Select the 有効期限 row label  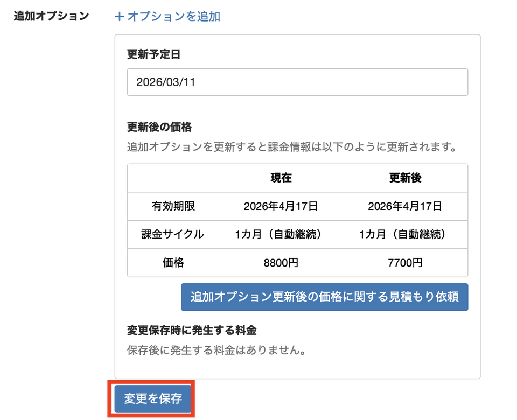point(173,206)
